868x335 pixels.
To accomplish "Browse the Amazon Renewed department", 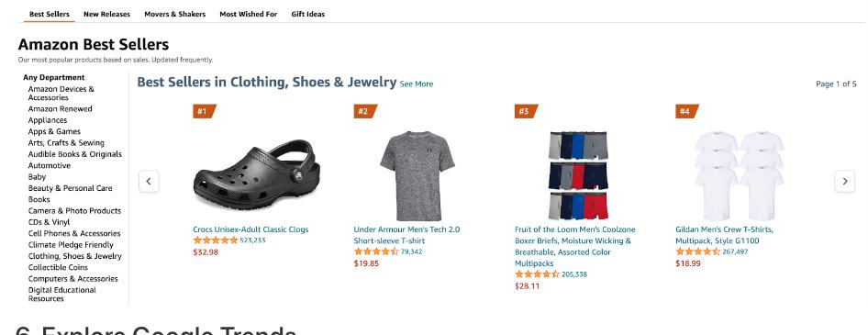I will click(61, 108).
